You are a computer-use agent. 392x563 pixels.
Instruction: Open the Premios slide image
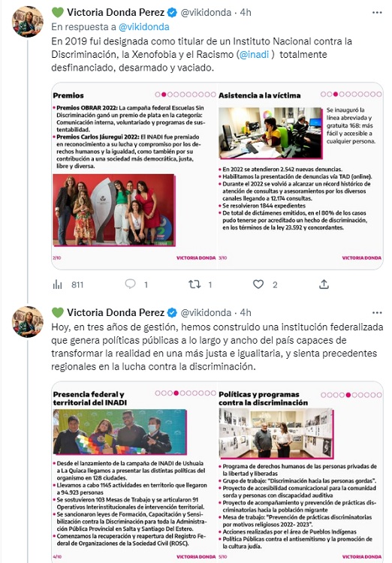click(x=134, y=176)
